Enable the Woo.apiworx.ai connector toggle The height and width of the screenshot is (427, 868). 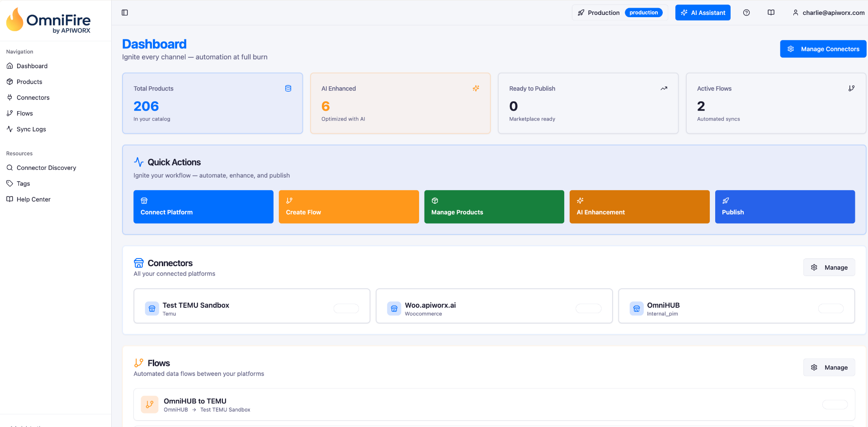point(588,308)
